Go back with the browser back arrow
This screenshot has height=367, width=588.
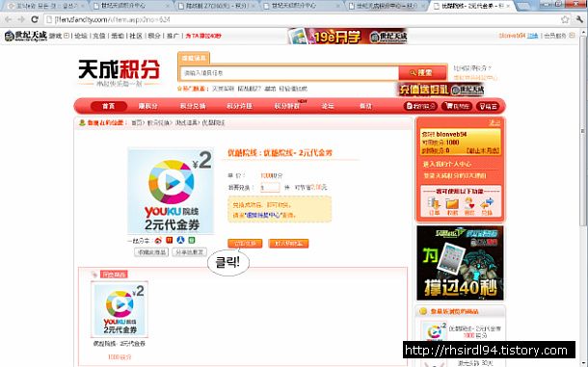click(x=8, y=19)
